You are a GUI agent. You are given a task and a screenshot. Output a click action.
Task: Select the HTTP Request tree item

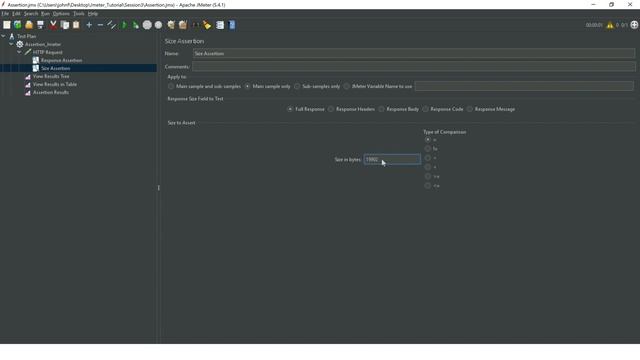coord(48,52)
